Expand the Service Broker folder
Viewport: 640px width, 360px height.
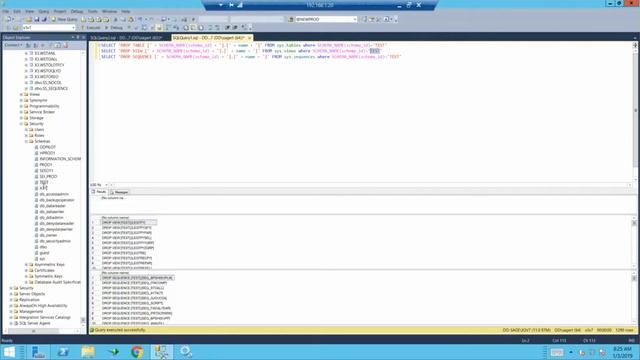(x=21, y=112)
